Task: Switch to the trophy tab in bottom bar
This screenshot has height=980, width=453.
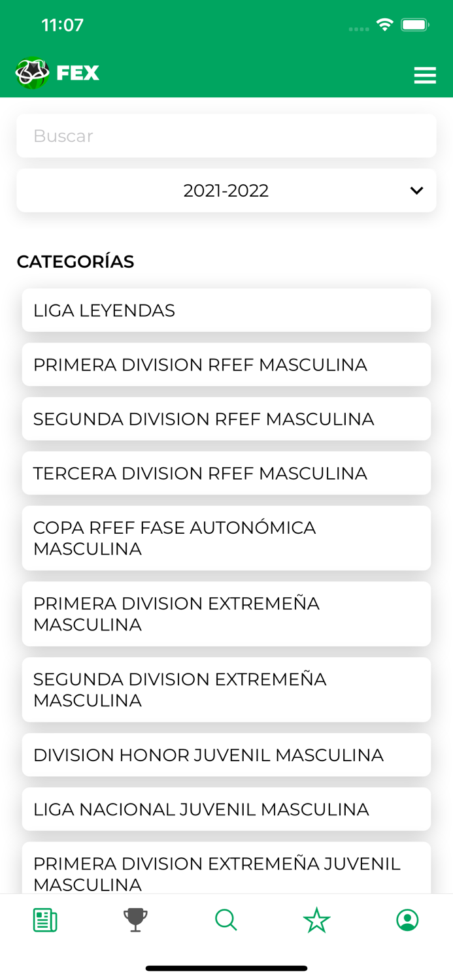Action: [x=135, y=919]
